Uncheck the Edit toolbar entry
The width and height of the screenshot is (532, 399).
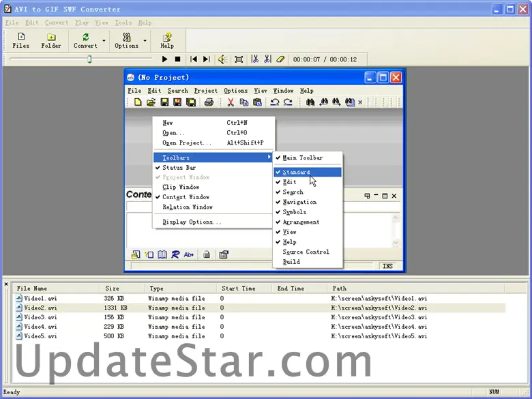click(x=308, y=182)
